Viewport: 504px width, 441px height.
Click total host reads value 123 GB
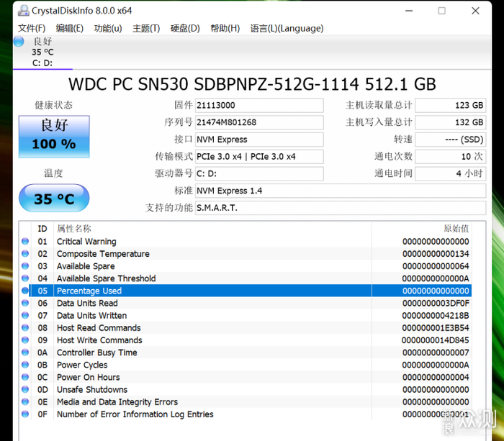pyautogui.click(x=450, y=105)
